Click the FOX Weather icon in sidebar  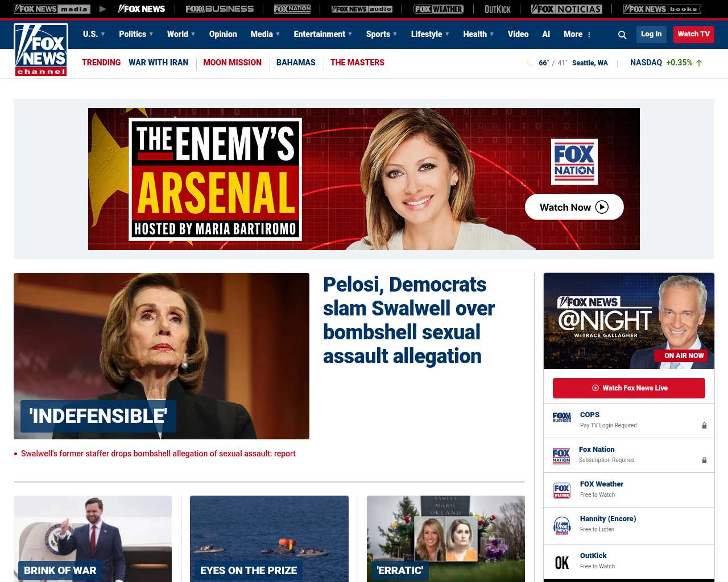561,490
